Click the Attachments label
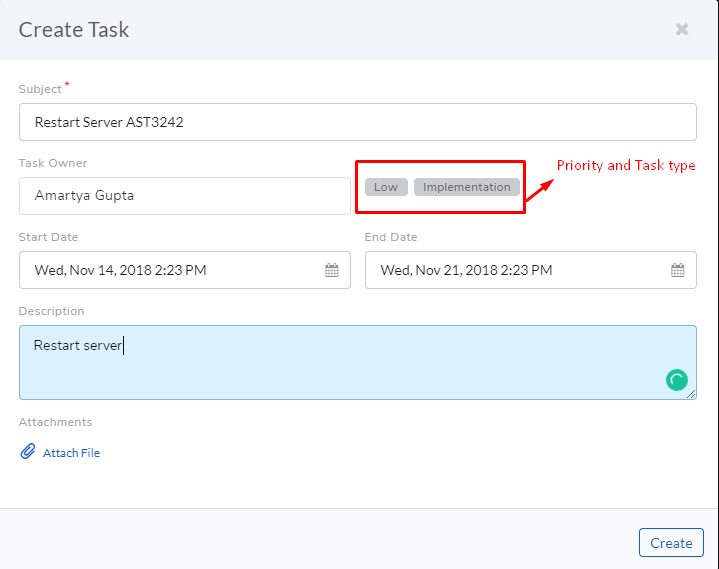The image size is (719, 569). 55,422
